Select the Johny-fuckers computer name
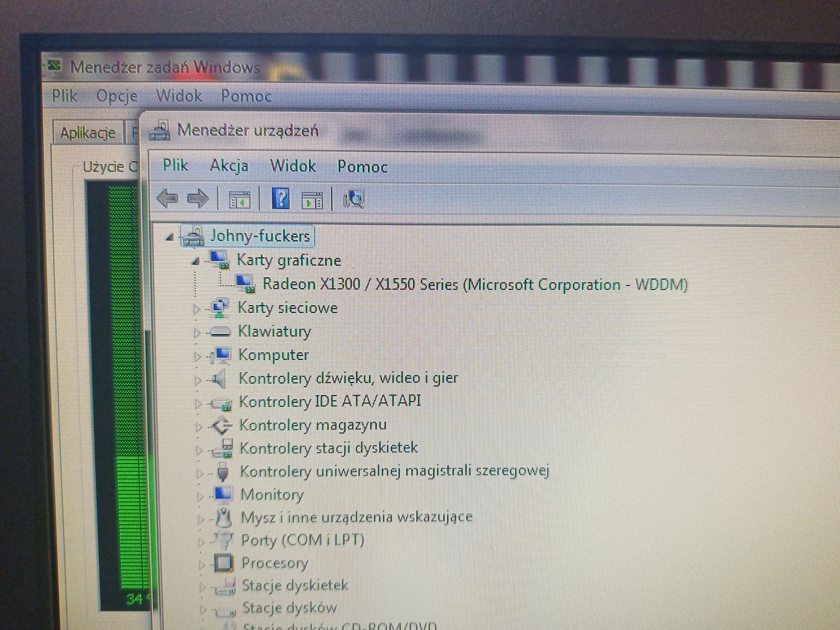Screen dimensions: 840x630 click(260, 236)
